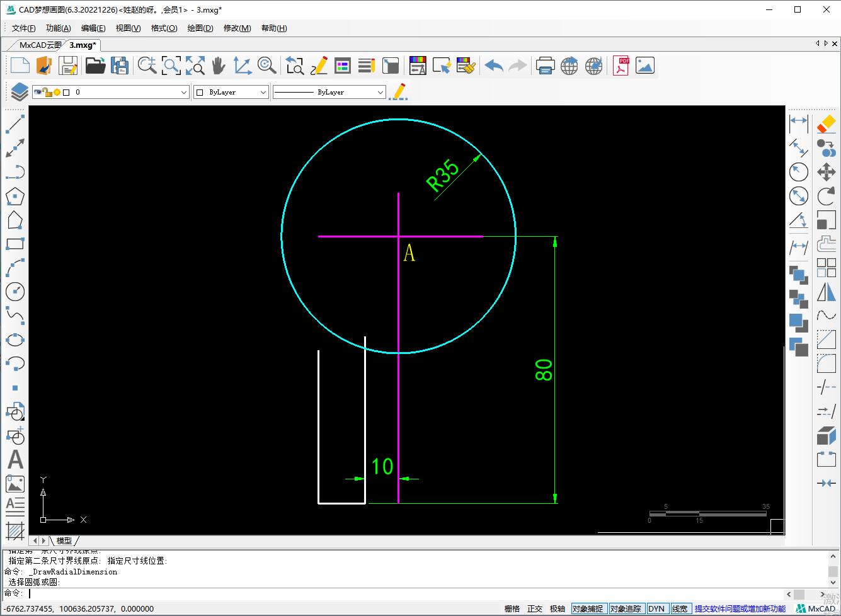Select the Circle drawing tool
The height and width of the screenshot is (616, 841).
14,291
